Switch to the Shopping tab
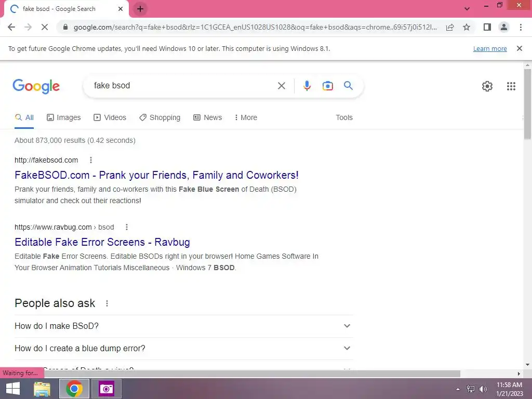The height and width of the screenshot is (399, 532). (x=160, y=117)
